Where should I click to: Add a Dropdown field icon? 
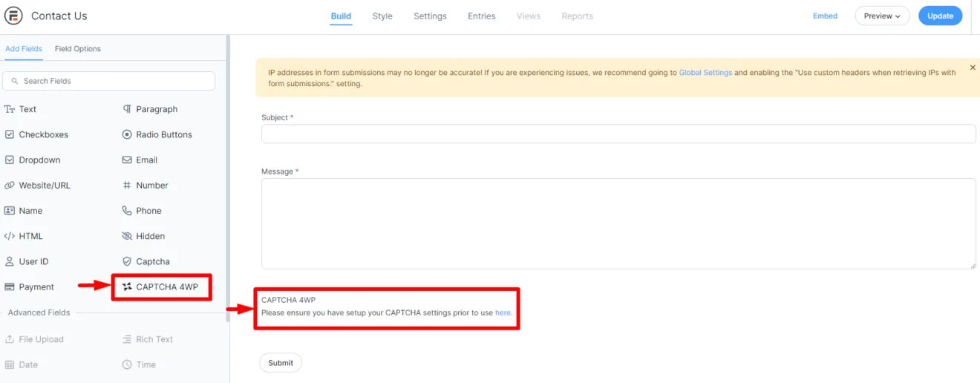[10, 160]
